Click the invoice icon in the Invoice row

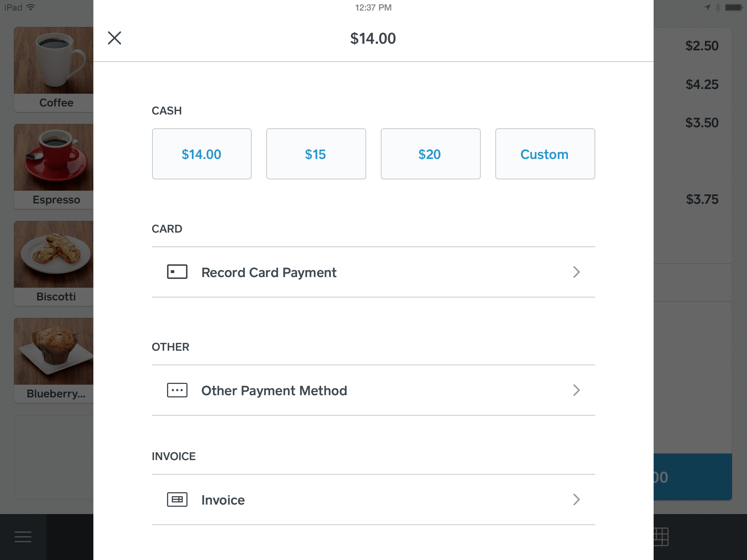[177, 499]
